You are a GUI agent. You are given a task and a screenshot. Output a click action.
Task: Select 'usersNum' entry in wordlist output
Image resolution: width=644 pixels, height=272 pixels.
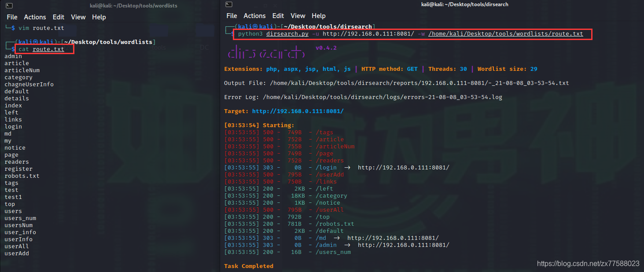tap(18, 225)
